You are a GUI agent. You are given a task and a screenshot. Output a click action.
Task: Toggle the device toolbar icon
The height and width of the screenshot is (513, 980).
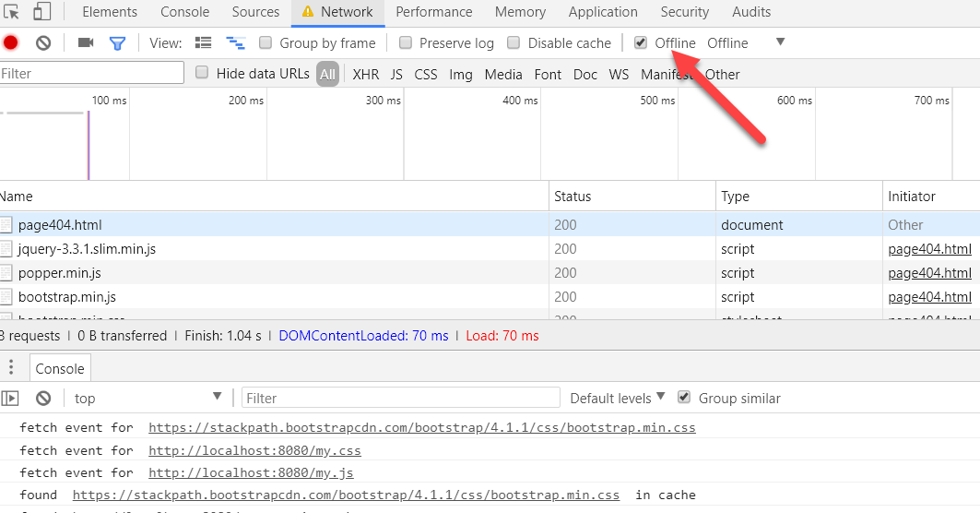click(x=42, y=12)
